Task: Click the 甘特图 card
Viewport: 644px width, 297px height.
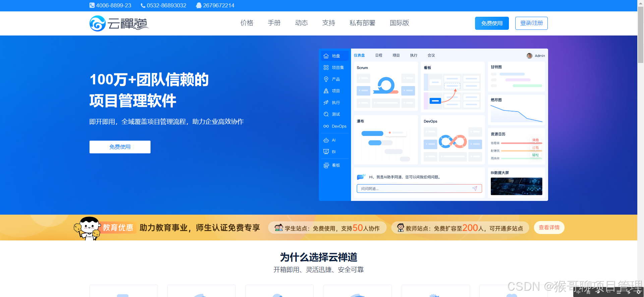Action: pos(516,77)
